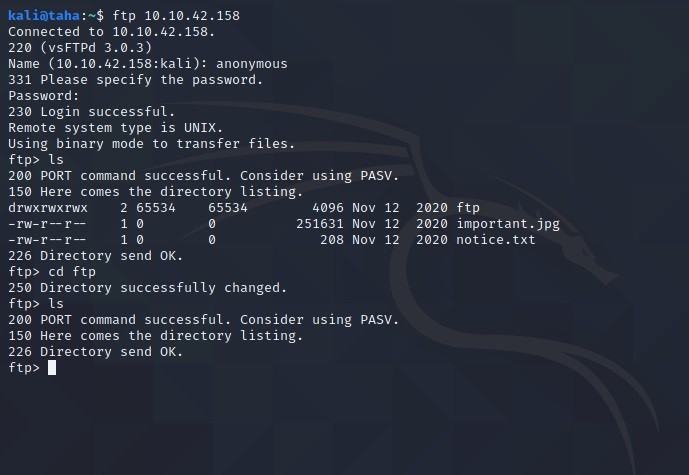Click the ftp directory name in the listing
The image size is (689, 475).
click(468, 208)
